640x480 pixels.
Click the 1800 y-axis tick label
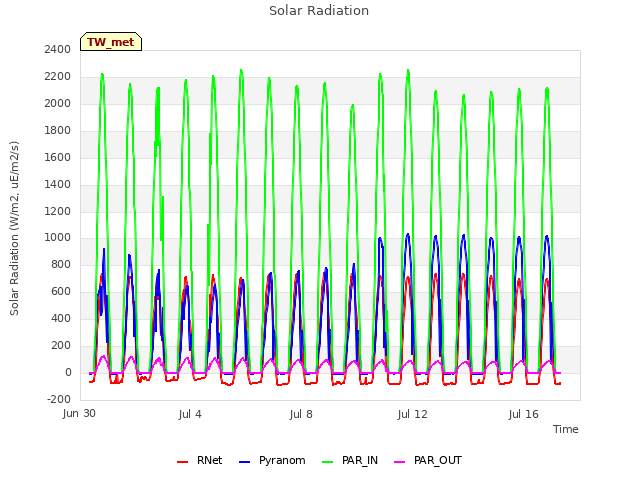pyautogui.click(x=58, y=131)
